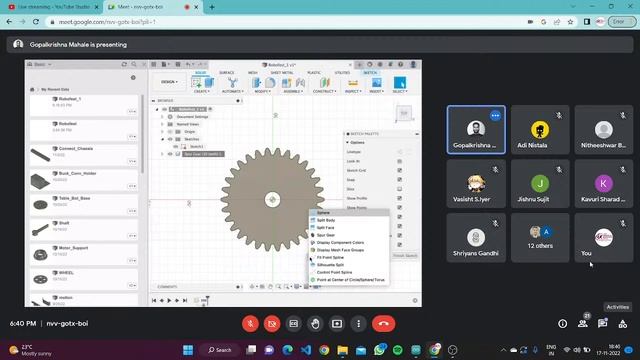Open the DESIGN workspace dropdown
Screen dimensions: 640x360
click(169, 82)
